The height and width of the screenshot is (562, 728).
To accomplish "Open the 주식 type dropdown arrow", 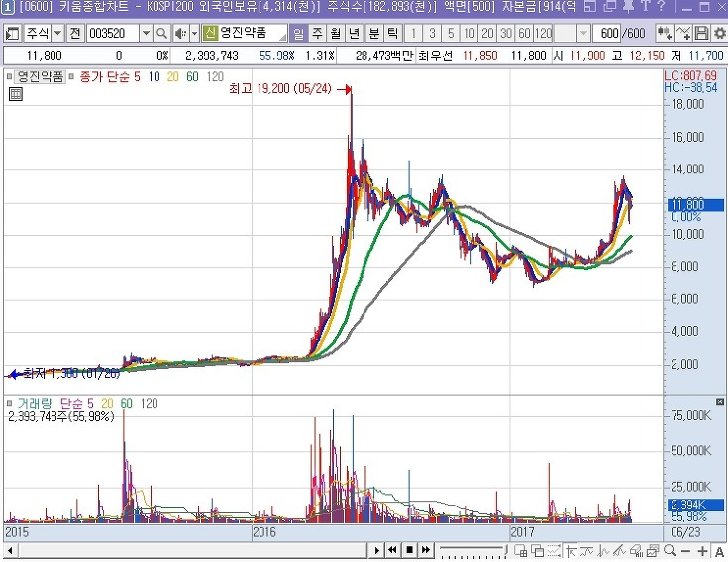I will pyautogui.click(x=58, y=33).
